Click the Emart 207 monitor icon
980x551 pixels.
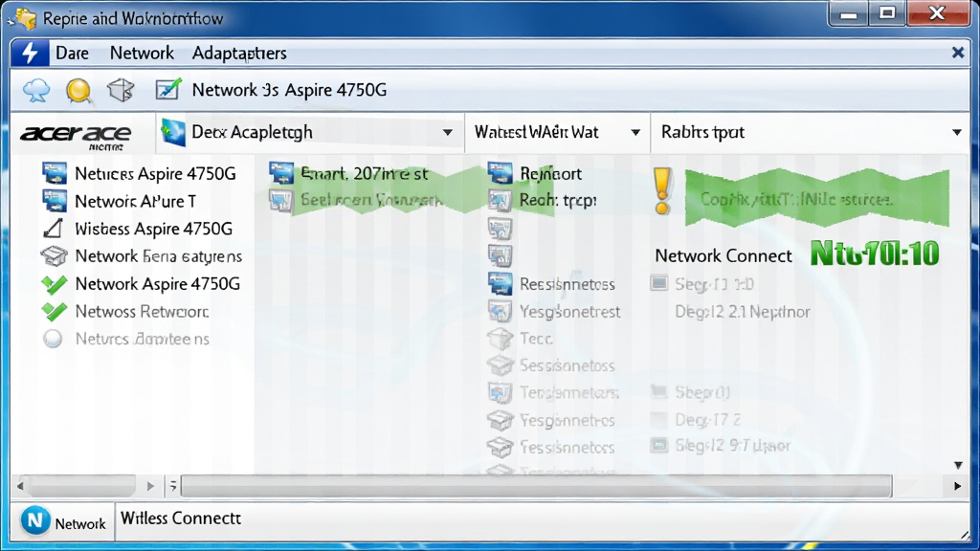coord(281,173)
